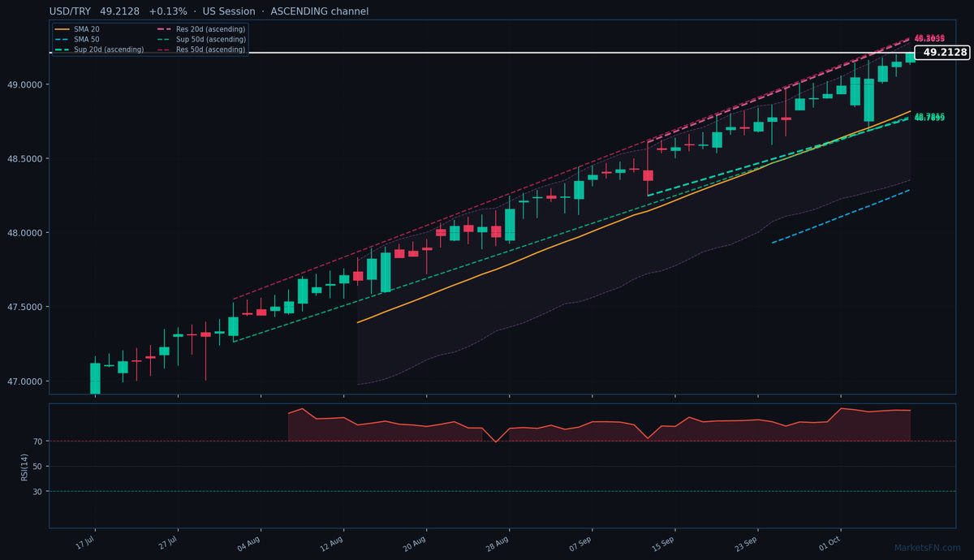Click the RSI 30 level label

pos(37,492)
